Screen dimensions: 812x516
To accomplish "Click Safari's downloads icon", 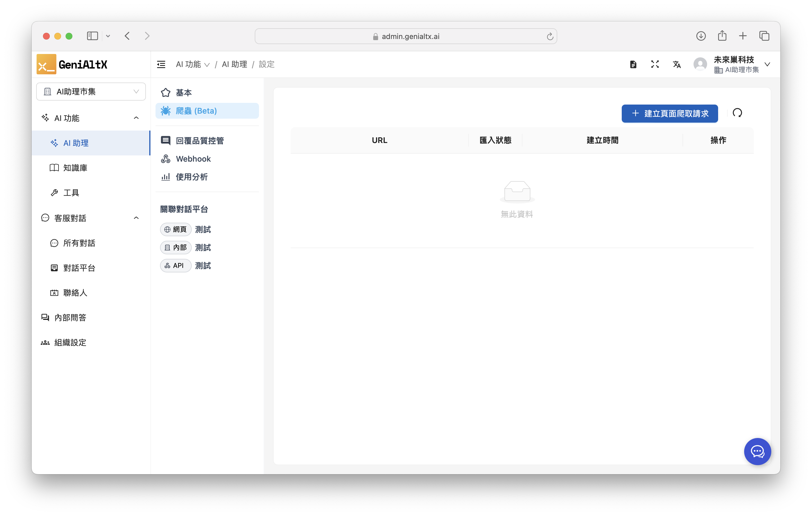I will click(701, 36).
